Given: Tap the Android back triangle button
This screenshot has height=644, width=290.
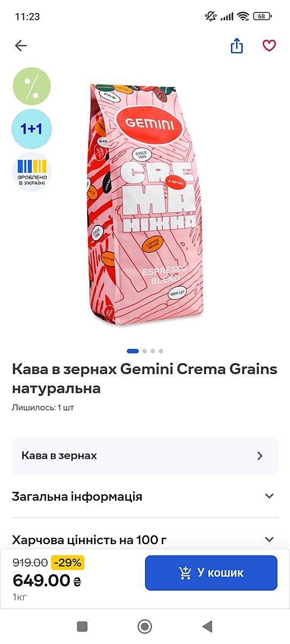Looking at the screenshot, I should click(207, 626).
